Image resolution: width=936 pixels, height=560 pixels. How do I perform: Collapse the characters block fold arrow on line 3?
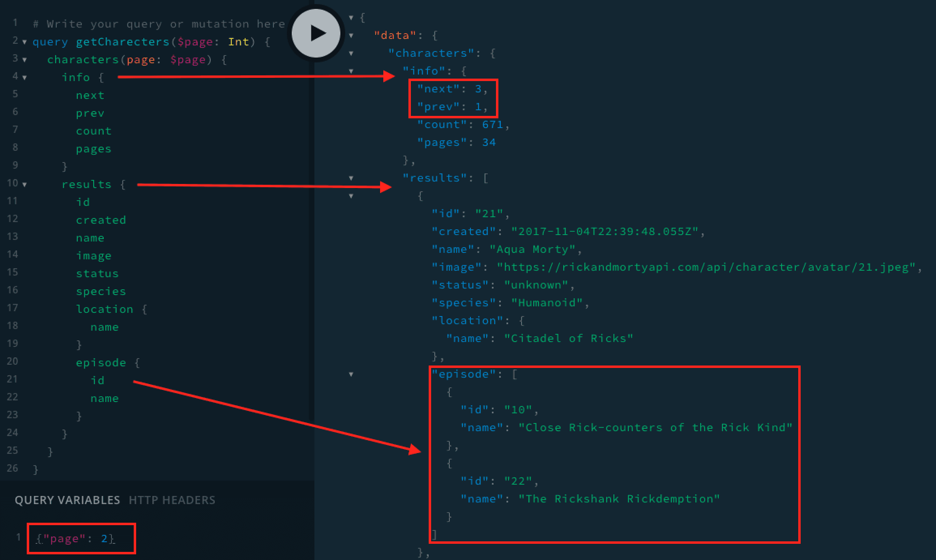point(25,60)
